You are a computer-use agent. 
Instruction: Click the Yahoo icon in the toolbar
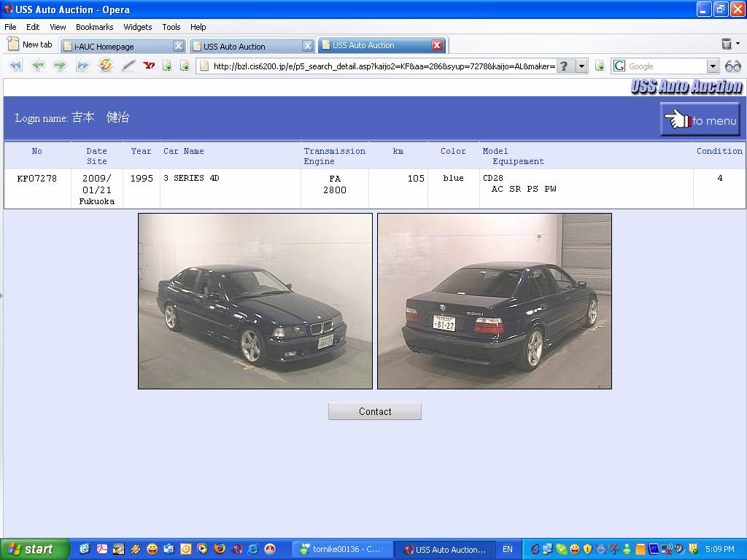tap(149, 66)
